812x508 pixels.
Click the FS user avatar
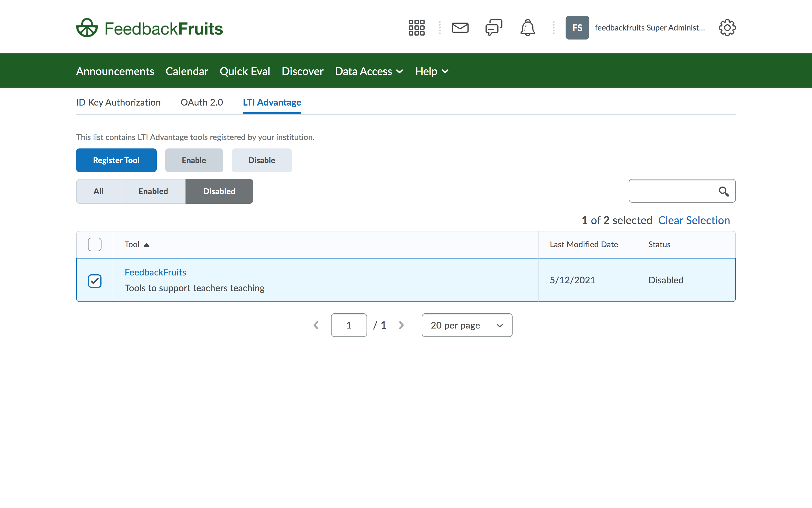(577, 28)
